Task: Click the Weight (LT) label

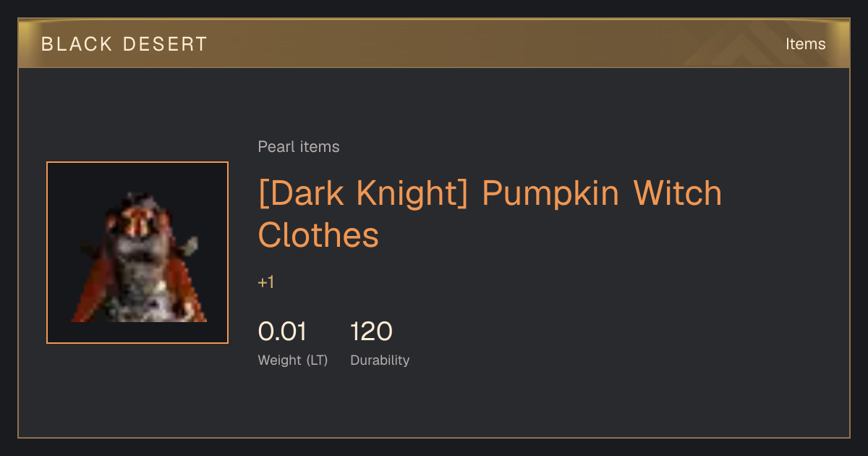Action: click(x=293, y=360)
